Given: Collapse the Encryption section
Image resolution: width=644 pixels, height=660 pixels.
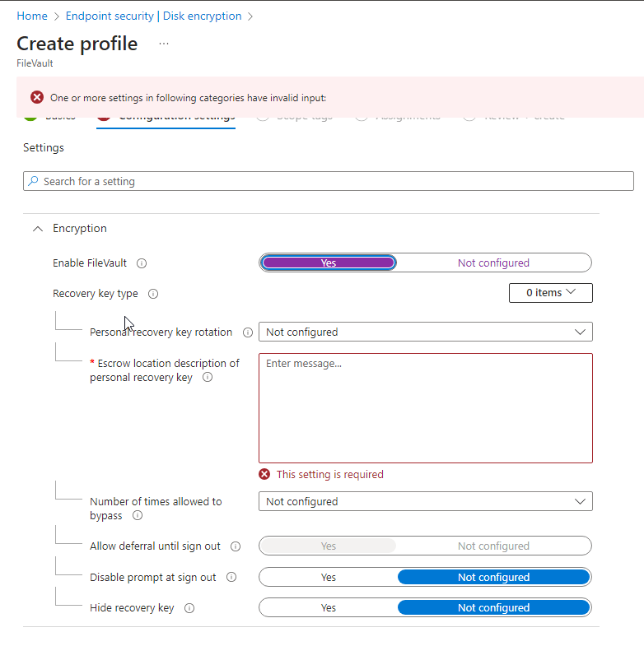Looking at the screenshot, I should coord(37,229).
